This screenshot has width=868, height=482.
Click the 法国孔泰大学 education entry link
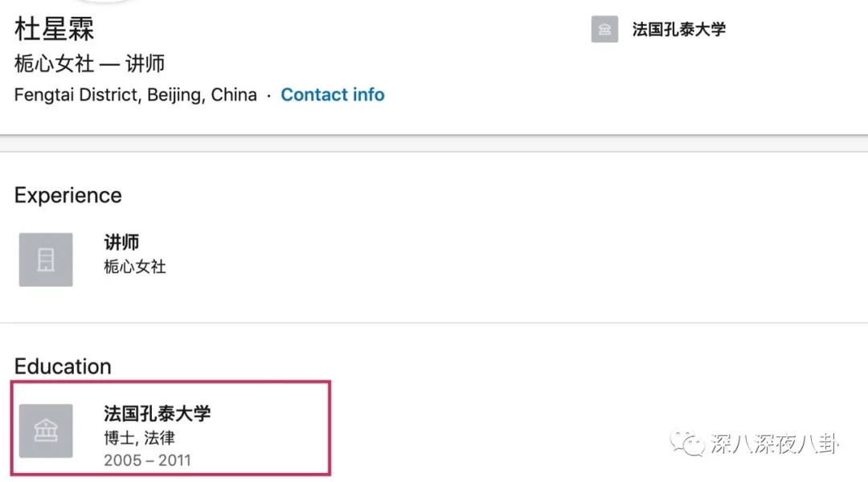pyautogui.click(x=158, y=411)
